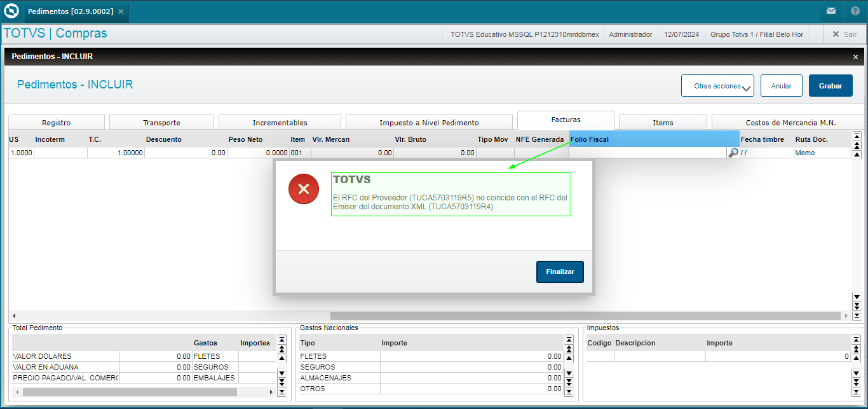The height and width of the screenshot is (409, 868).
Task: Move up one line in Facturas grid
Action: [857, 154]
